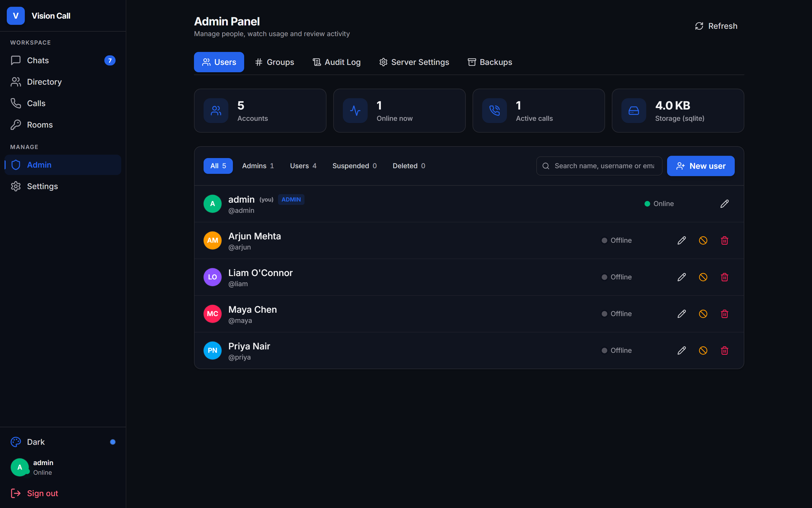Filter list by Admins
Screen dimensions: 812x508
coord(258,166)
